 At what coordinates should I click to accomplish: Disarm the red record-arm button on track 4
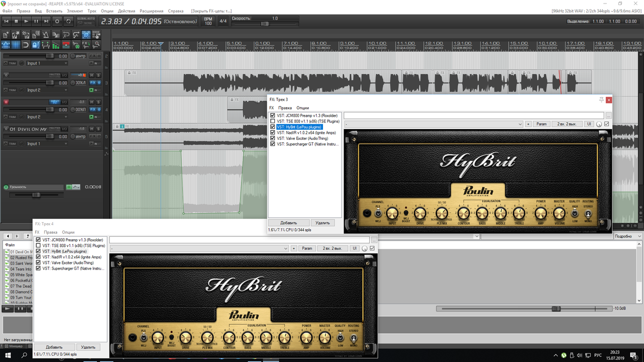(x=6, y=102)
